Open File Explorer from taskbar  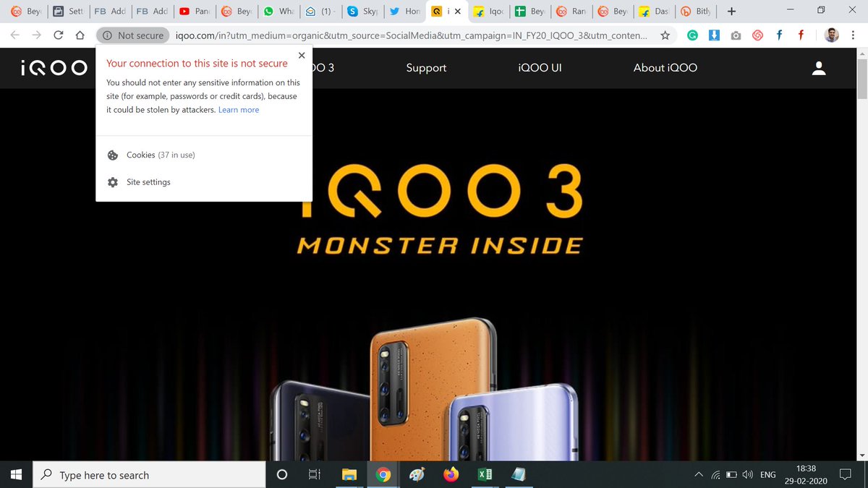(349, 475)
